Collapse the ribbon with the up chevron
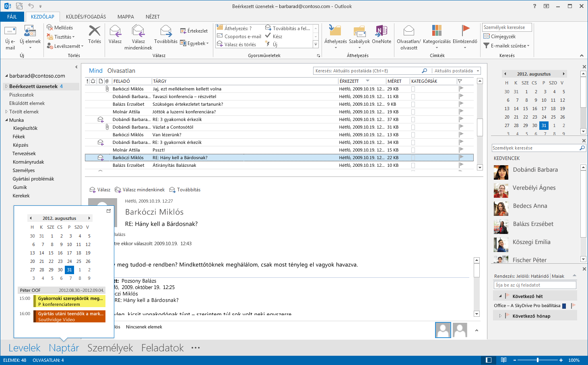Screen dimensions: 588x365 tap(582, 55)
